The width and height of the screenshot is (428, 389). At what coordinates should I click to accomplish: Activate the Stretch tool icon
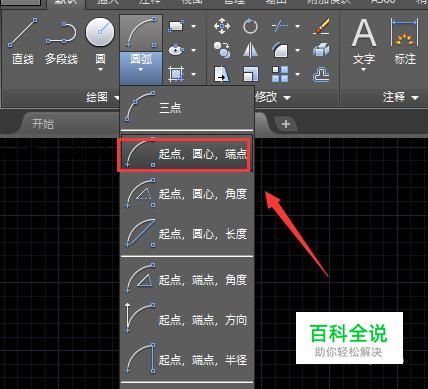click(222, 74)
